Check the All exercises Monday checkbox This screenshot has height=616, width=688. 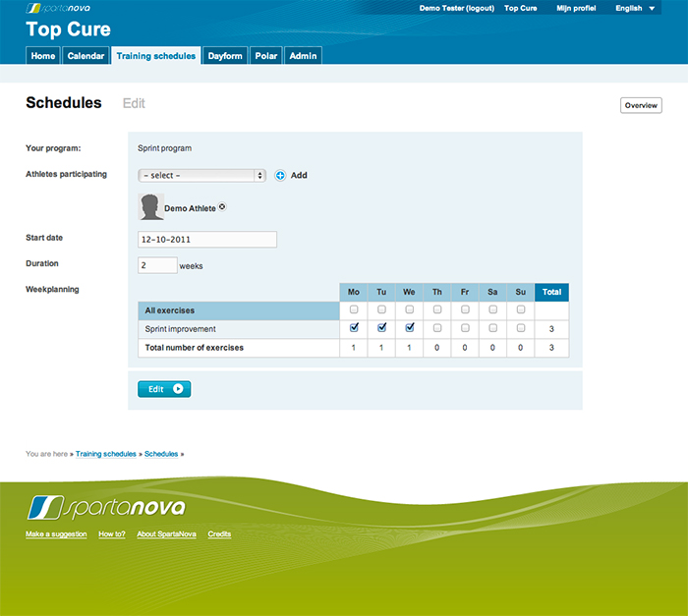click(x=354, y=309)
